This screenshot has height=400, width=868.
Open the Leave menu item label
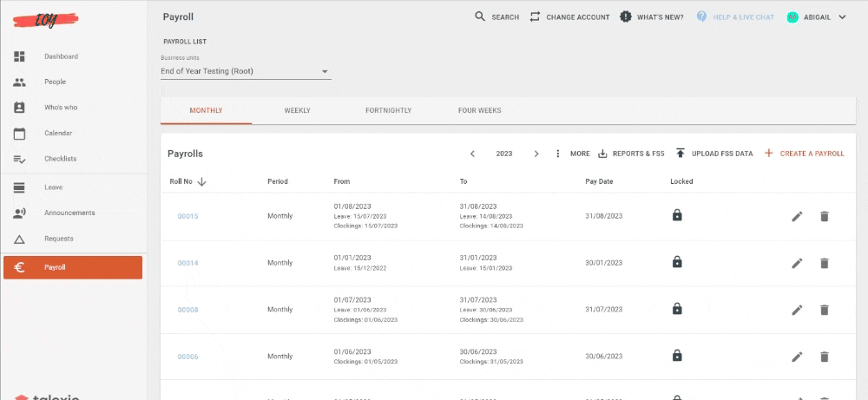pyautogui.click(x=54, y=187)
